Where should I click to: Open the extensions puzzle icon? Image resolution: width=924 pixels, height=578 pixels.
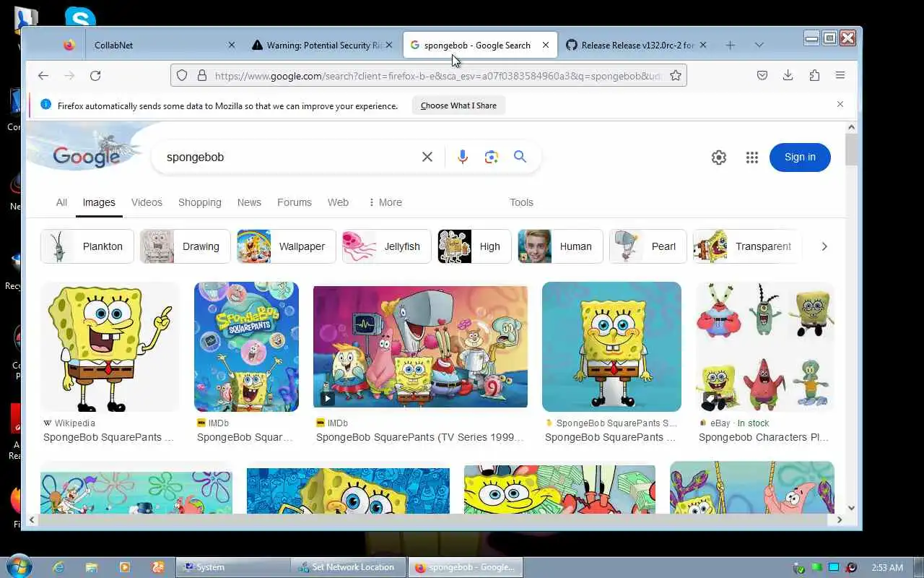814,75
